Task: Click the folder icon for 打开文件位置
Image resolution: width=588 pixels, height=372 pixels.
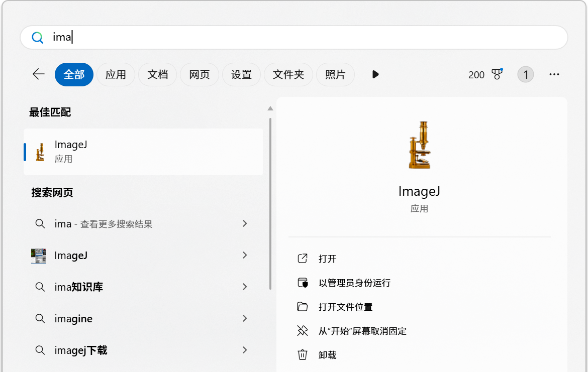Action: (302, 307)
